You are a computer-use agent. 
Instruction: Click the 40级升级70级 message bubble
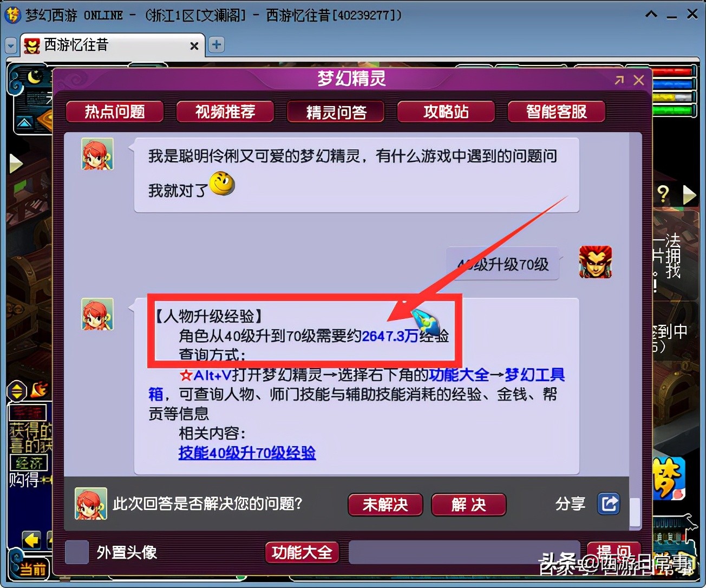(503, 264)
